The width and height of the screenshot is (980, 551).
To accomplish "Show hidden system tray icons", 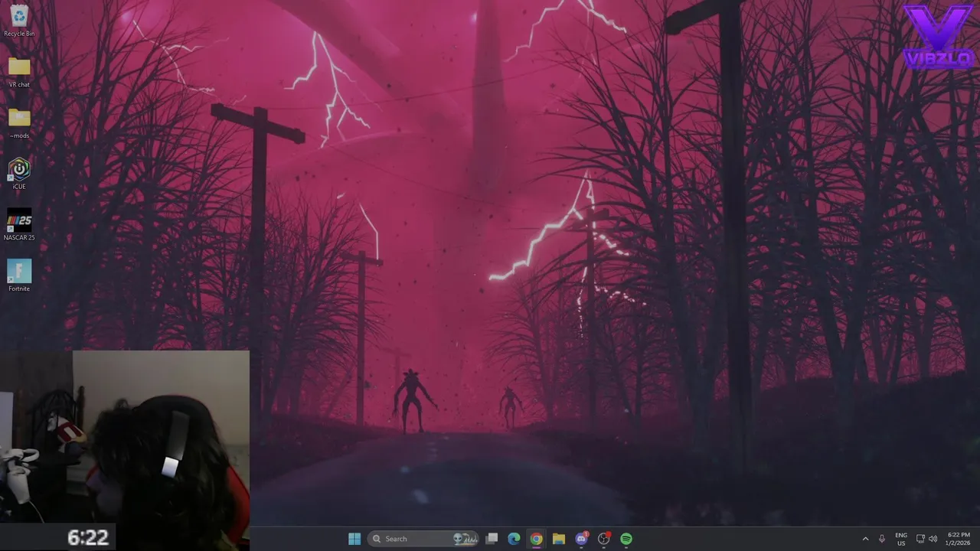I will (865, 539).
